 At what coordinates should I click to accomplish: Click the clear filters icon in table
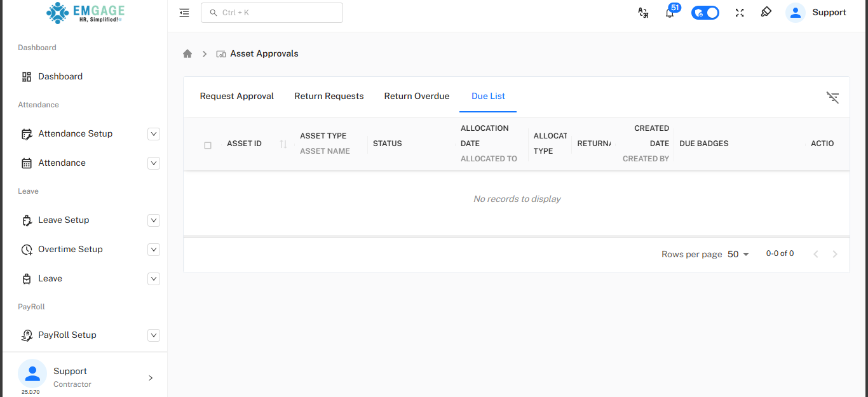coord(832,97)
